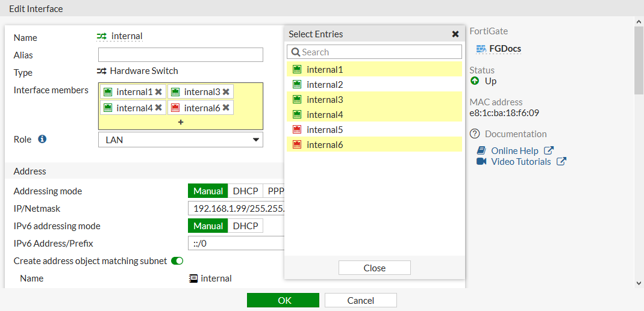The image size is (644, 311).
Task: Toggle create address object matching subnet
Action: click(177, 261)
